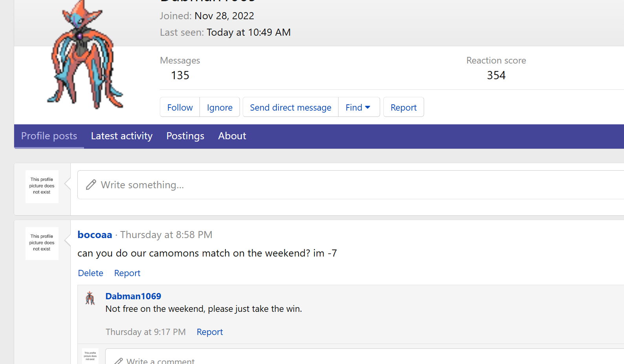Click the Thursday at 8:58 PM timestamp

(x=166, y=235)
